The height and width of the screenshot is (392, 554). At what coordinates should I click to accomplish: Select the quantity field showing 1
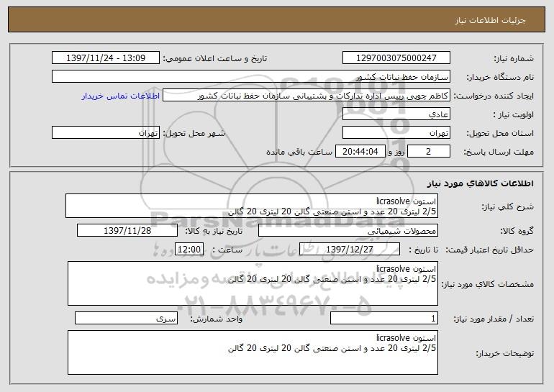click(384, 318)
